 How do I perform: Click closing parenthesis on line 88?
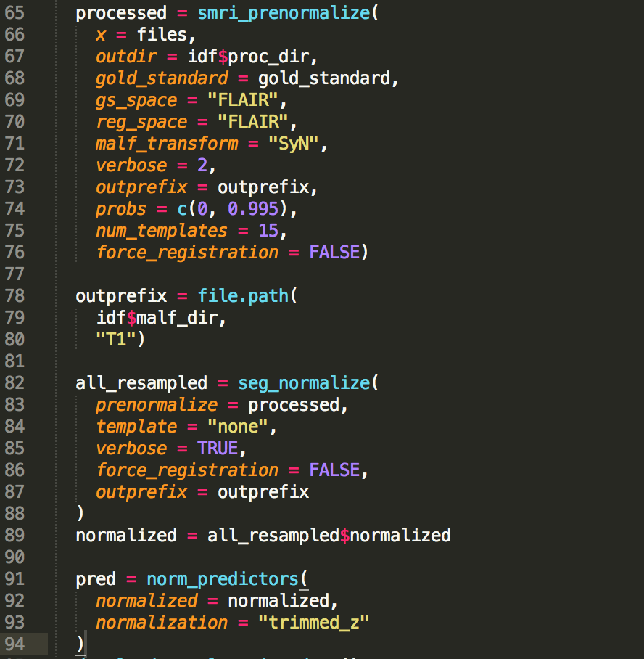point(80,514)
